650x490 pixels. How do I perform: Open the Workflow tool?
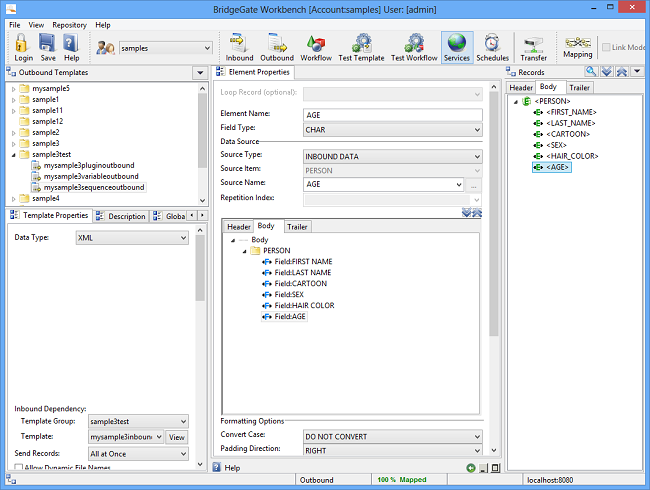(316, 47)
